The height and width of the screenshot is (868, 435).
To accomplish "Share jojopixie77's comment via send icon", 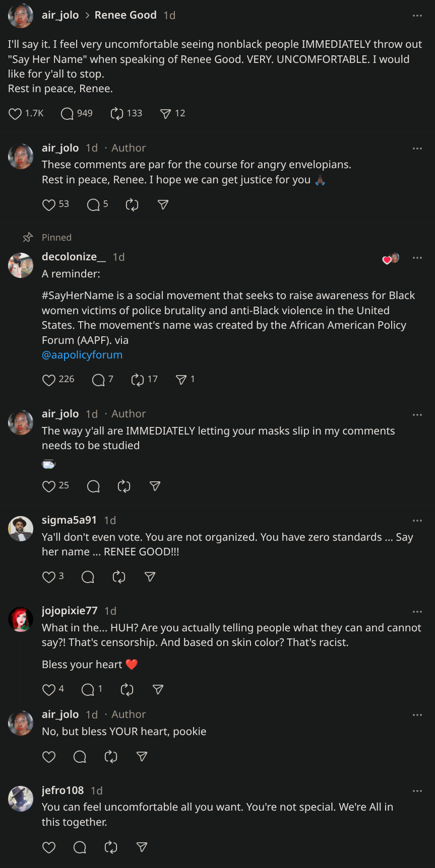I will [x=158, y=690].
